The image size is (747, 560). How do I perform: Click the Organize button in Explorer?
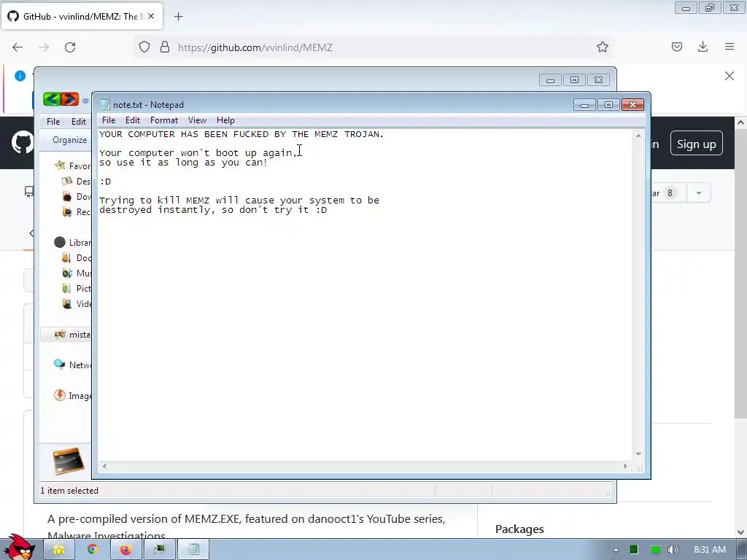coord(69,140)
